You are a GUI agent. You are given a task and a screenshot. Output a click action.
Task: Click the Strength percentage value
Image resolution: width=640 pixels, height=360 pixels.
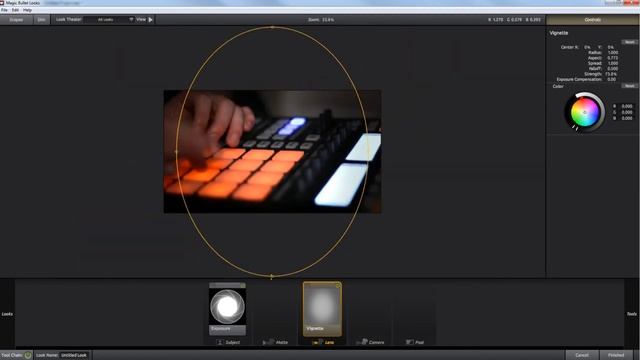click(611, 74)
